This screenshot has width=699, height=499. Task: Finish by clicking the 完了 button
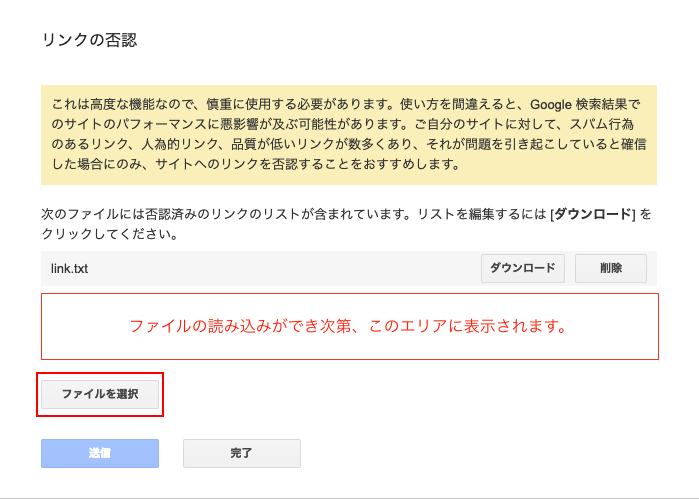(242, 453)
